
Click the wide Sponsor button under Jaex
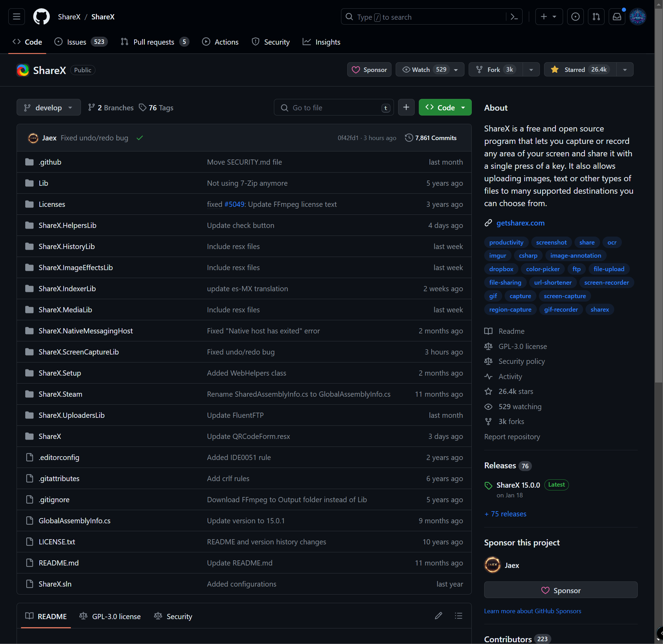coord(561,590)
